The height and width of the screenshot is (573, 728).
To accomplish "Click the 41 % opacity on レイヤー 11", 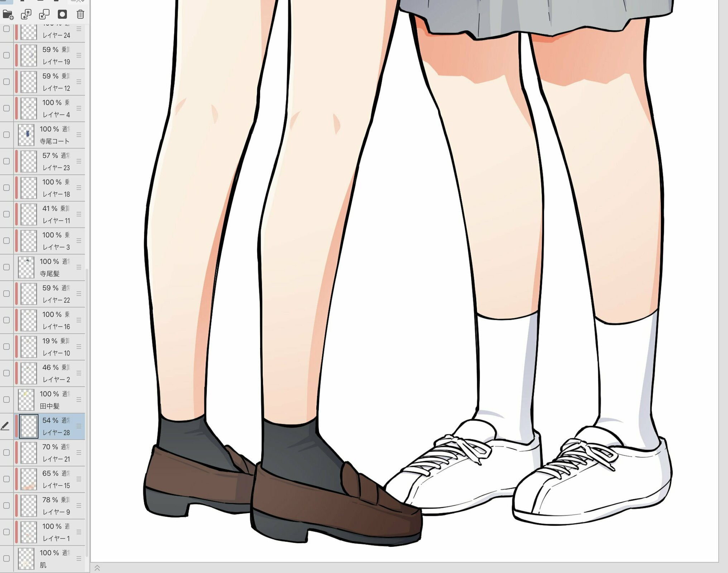I will coord(50,208).
